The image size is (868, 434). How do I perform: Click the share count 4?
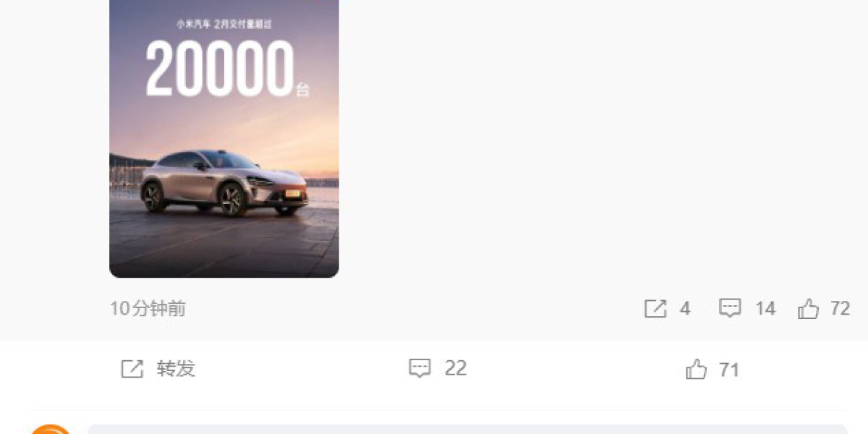click(x=685, y=309)
